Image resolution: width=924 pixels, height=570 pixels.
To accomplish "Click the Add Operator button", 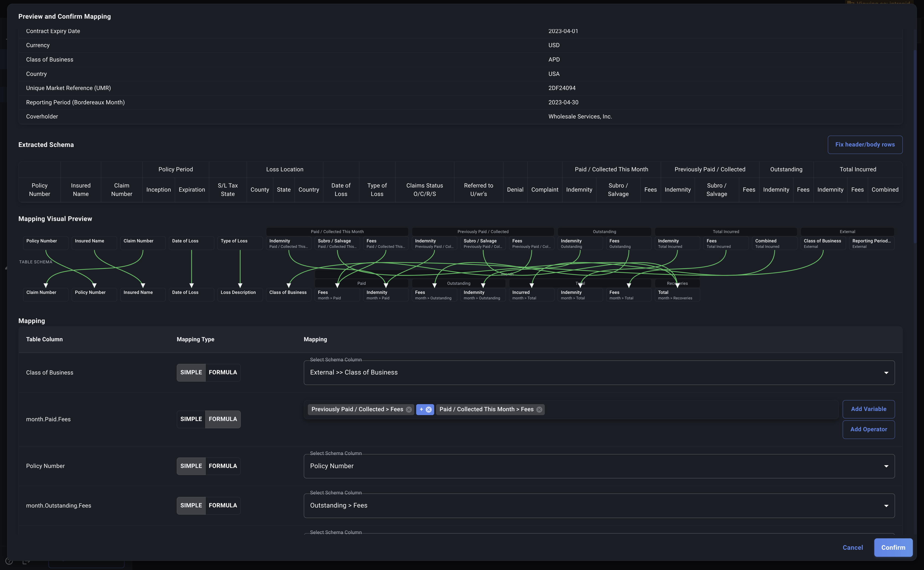I will pos(869,429).
